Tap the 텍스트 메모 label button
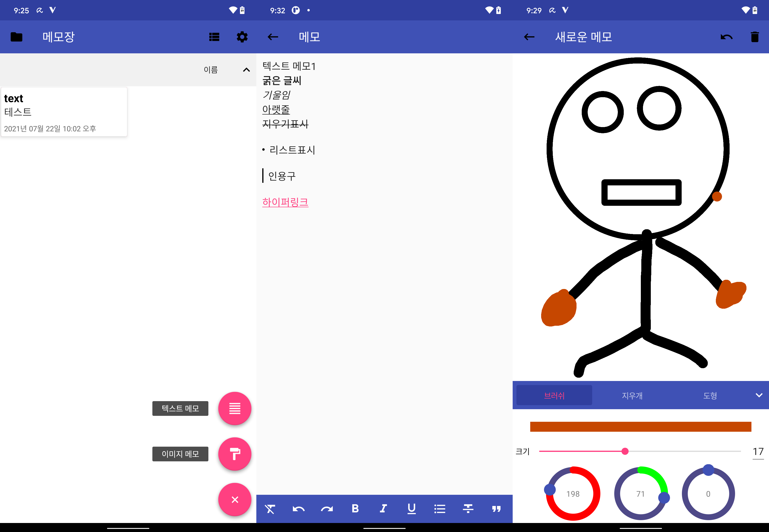The image size is (769, 532). [180, 408]
